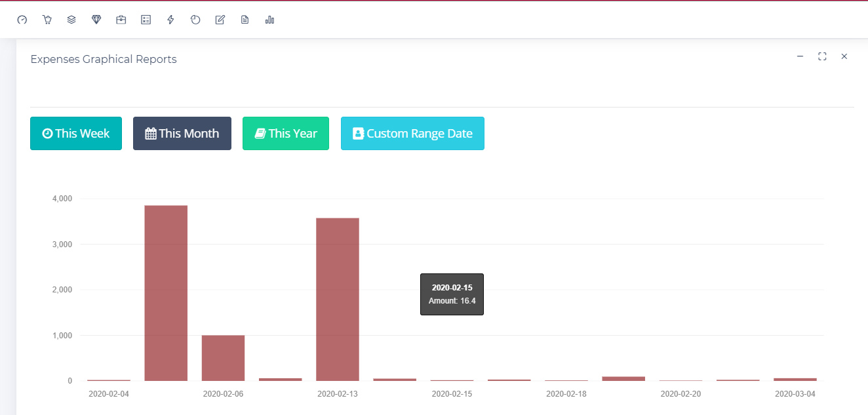
Task: Show expenses for This Year
Action: click(286, 133)
